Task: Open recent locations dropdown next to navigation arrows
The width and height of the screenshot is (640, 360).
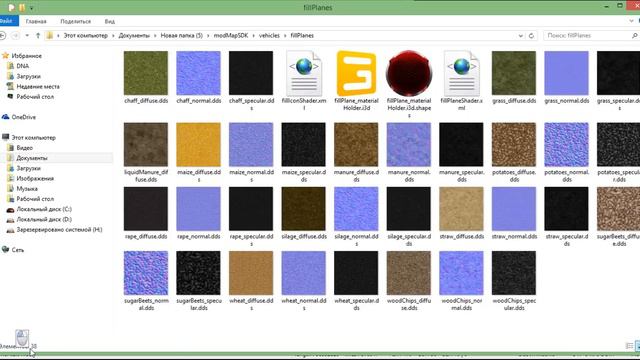Action: pos(27,36)
